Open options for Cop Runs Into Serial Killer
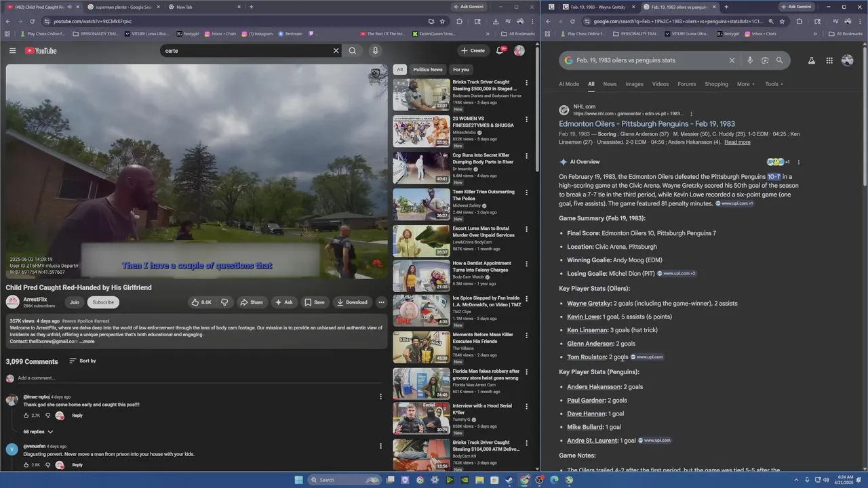The height and width of the screenshot is (488, 868). click(526, 157)
